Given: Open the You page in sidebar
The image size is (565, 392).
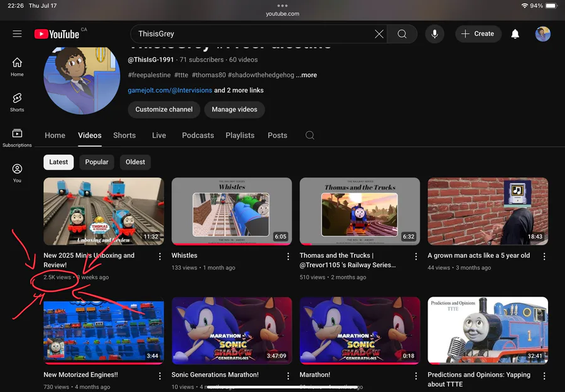Looking at the screenshot, I should [x=17, y=173].
